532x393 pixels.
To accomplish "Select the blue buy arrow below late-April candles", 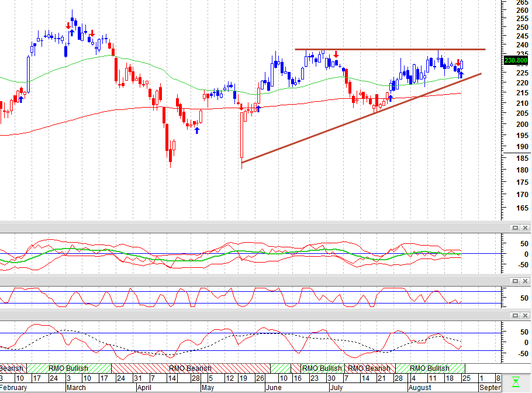I will pyautogui.click(x=197, y=130).
